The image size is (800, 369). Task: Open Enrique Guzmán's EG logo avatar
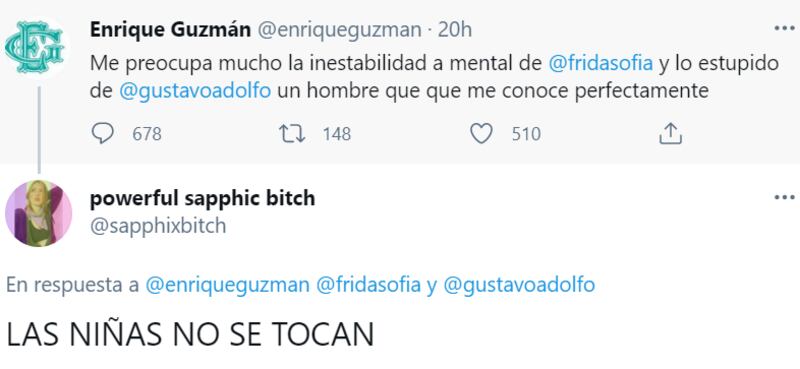(x=34, y=46)
